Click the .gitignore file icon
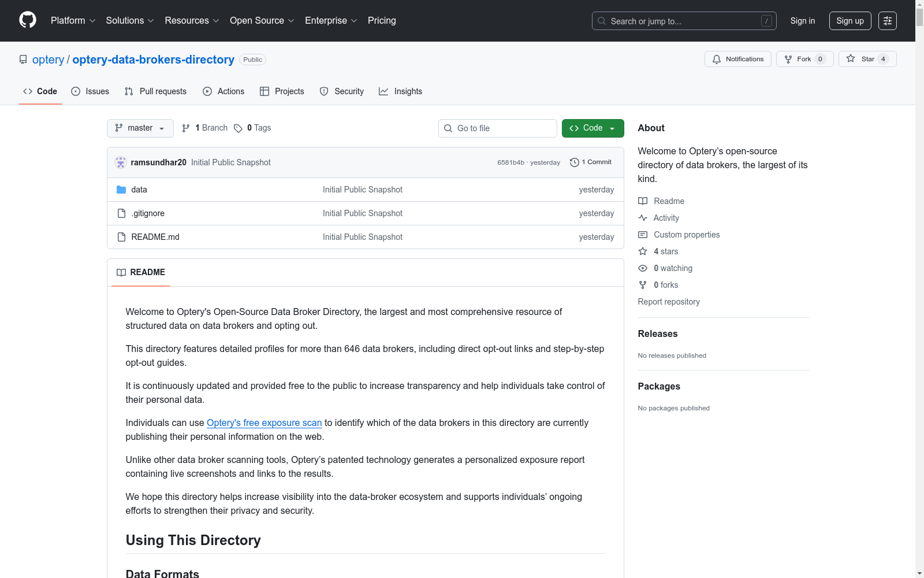 [x=121, y=213]
